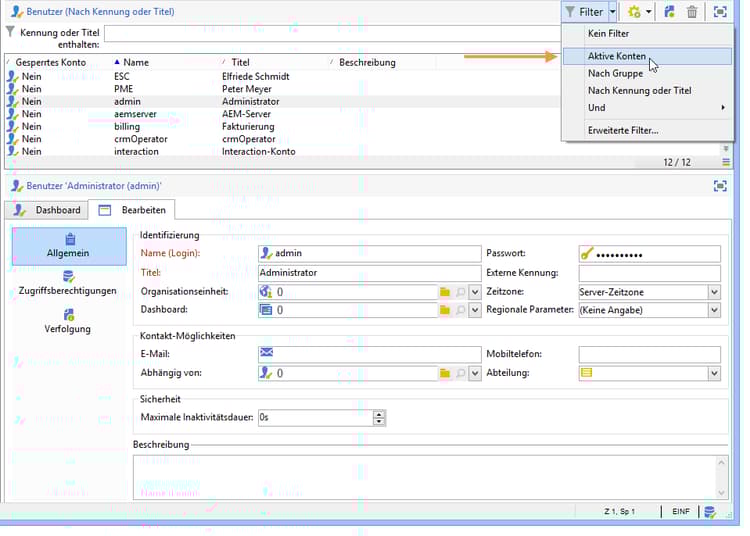This screenshot has height=536, width=750.
Task: Open folder picker for Organisationseinheit
Action: [445, 292]
